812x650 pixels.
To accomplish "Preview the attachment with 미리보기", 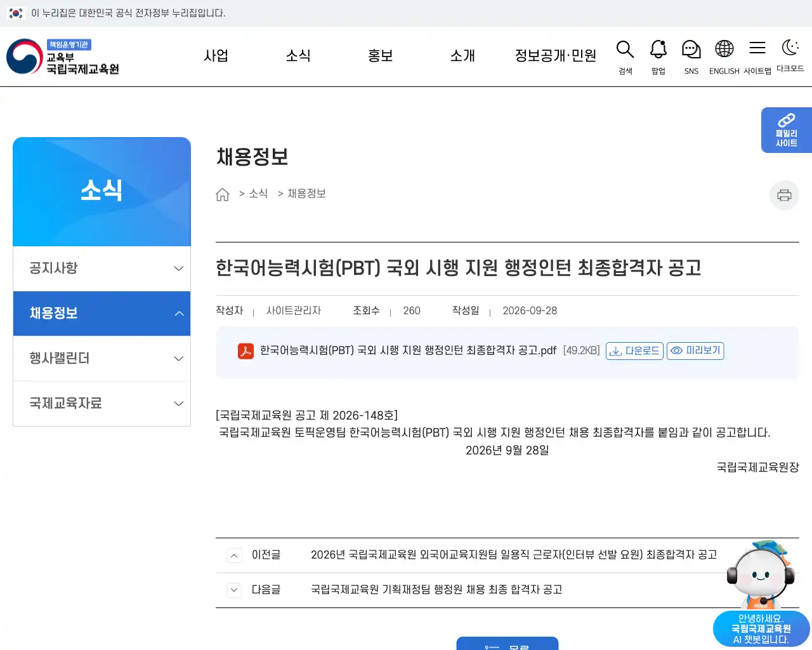I will point(695,351).
